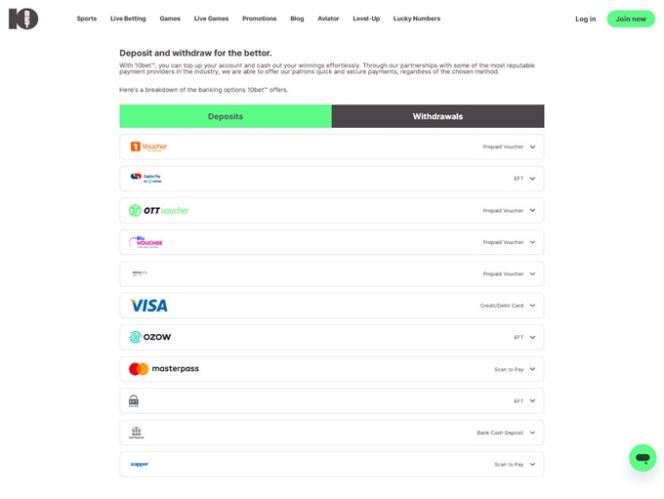Expand the VISA Credit/Debit Card chevron
The height and width of the screenshot is (499, 664).
pyautogui.click(x=533, y=305)
